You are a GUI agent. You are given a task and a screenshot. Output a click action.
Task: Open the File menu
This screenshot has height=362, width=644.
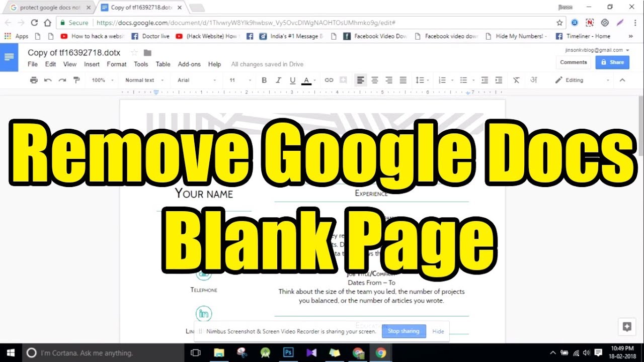tap(33, 64)
